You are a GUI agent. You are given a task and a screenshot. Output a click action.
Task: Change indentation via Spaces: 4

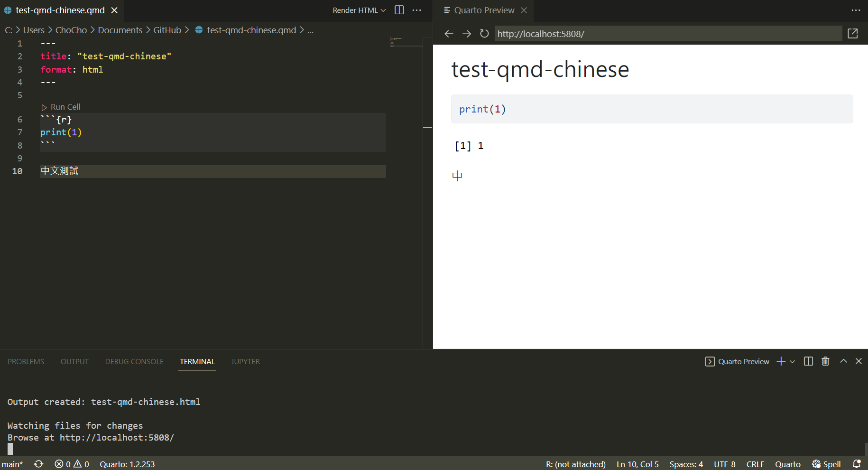(x=686, y=464)
